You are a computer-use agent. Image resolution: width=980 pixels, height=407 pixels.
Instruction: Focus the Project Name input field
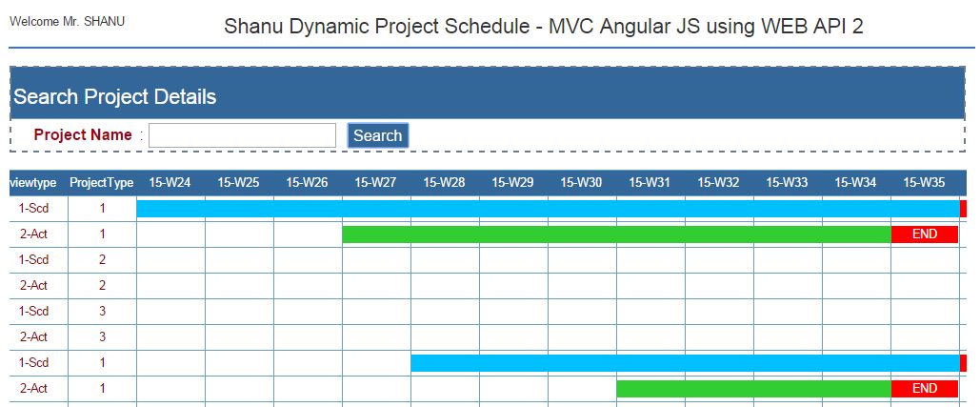[243, 135]
